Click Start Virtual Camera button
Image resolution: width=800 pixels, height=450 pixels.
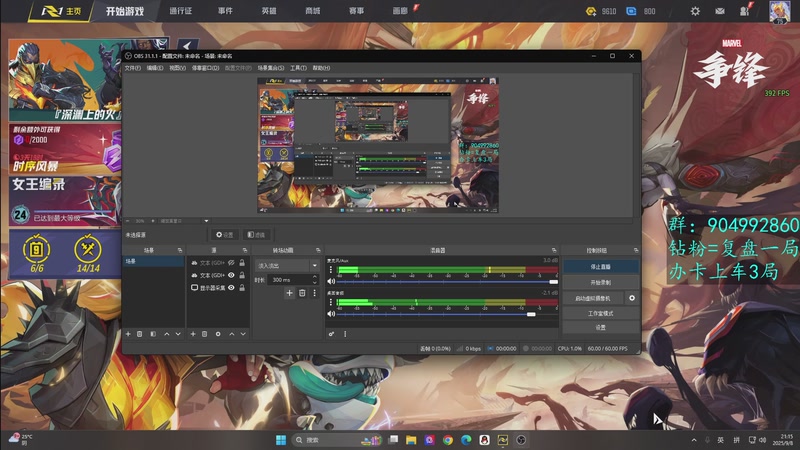coord(593,298)
